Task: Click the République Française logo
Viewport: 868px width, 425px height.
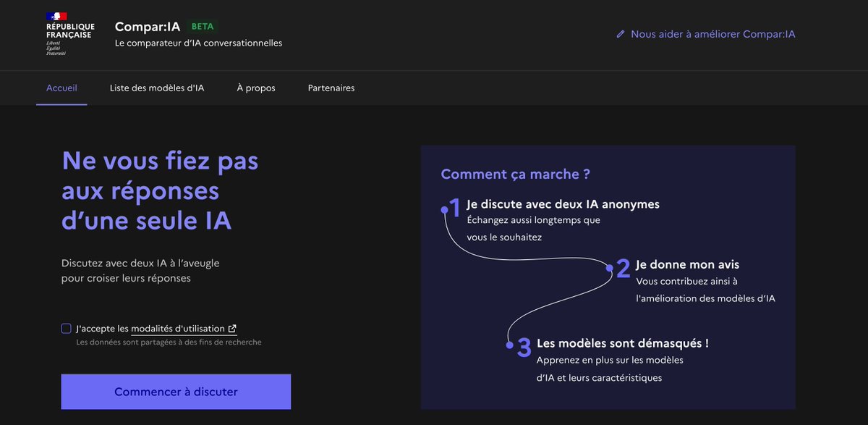Action: [x=69, y=34]
